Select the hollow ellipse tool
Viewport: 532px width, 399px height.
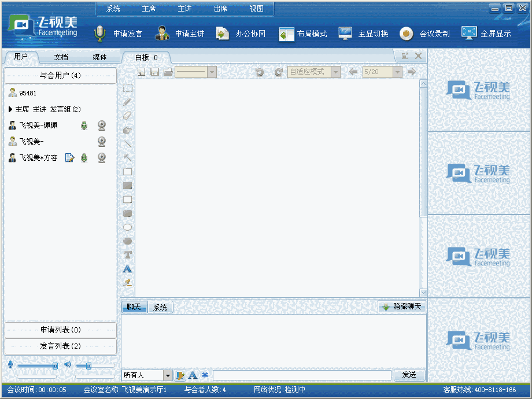(128, 227)
